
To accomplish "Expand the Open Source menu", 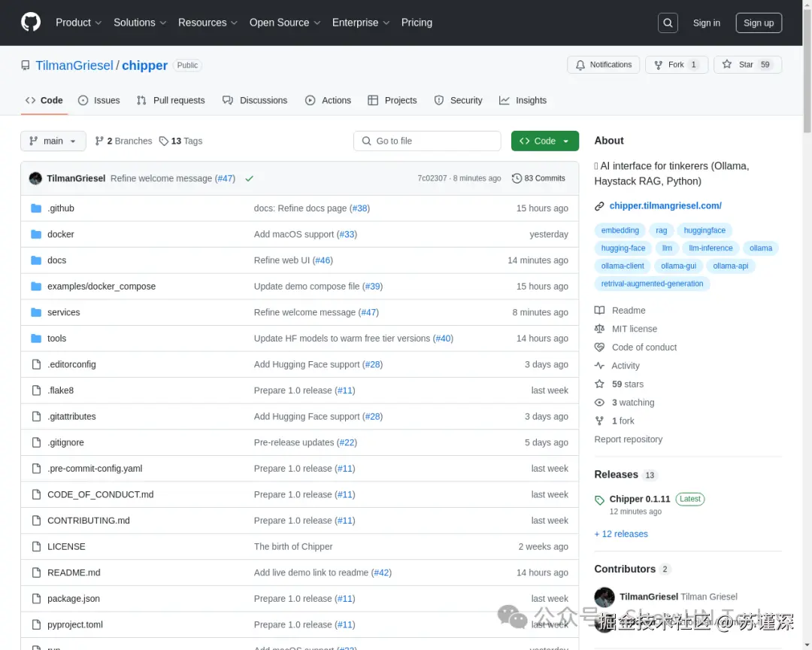I will (x=285, y=23).
